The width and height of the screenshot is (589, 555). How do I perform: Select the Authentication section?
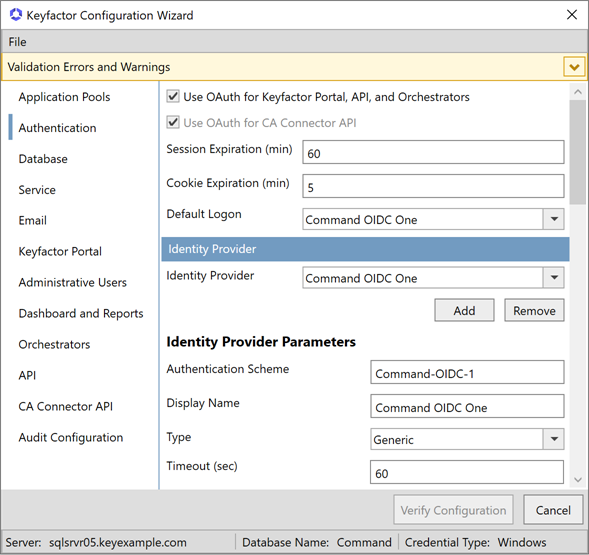(x=57, y=128)
